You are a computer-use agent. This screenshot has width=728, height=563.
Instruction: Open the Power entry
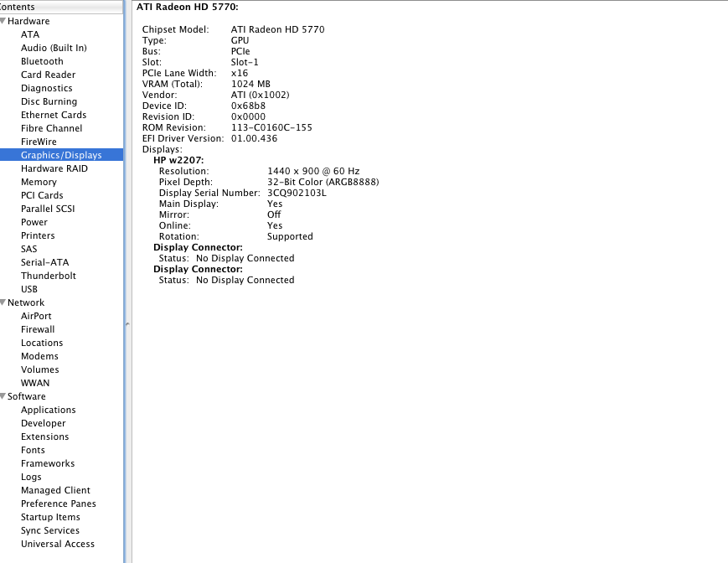34,222
